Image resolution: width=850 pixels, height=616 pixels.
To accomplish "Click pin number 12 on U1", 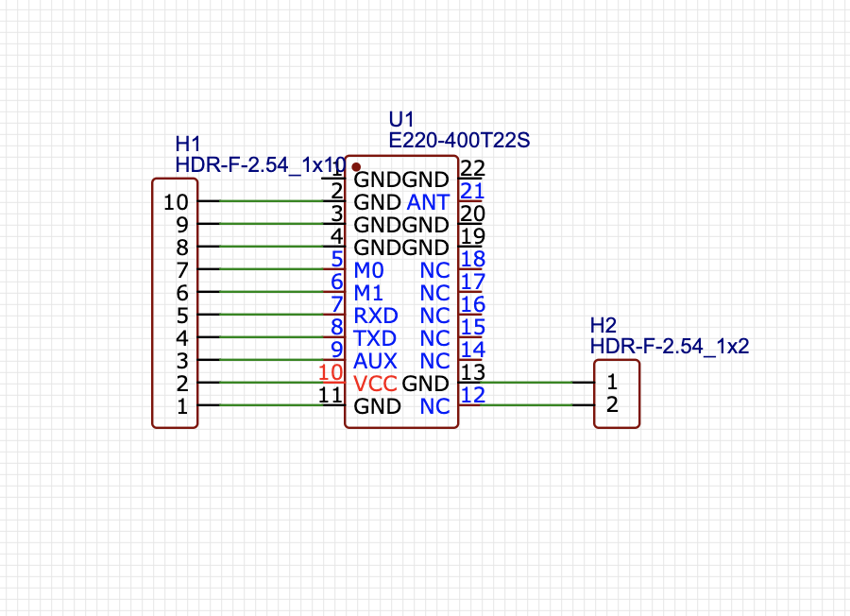I will pyautogui.click(x=473, y=395).
